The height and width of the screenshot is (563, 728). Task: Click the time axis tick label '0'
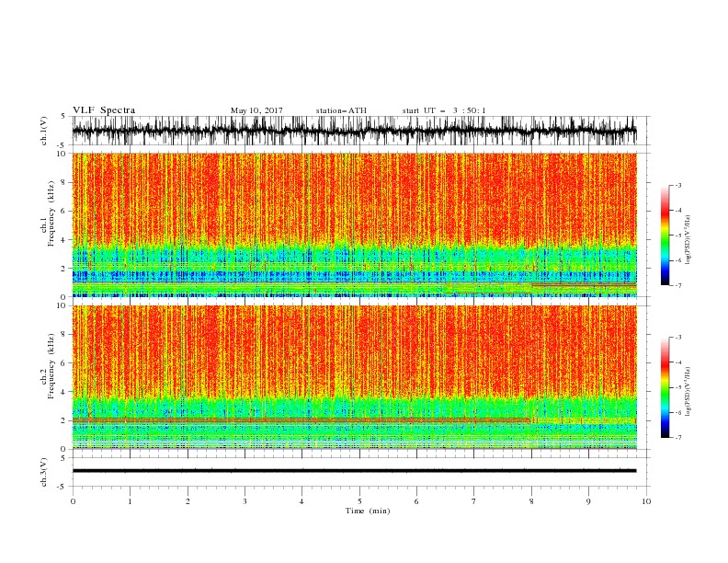[73, 501]
